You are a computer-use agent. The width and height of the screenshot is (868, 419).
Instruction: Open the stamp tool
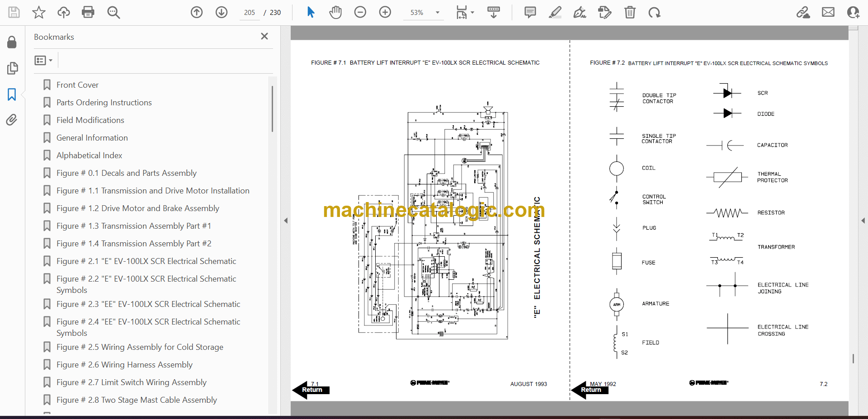coord(604,12)
